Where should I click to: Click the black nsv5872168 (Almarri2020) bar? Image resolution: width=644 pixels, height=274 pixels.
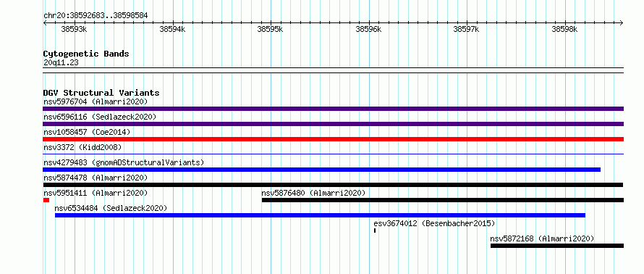tap(557, 246)
